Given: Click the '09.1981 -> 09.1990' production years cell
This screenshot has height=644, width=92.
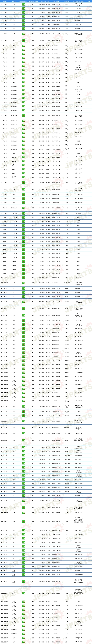Looking at the screenshot, I should point(45,638).
